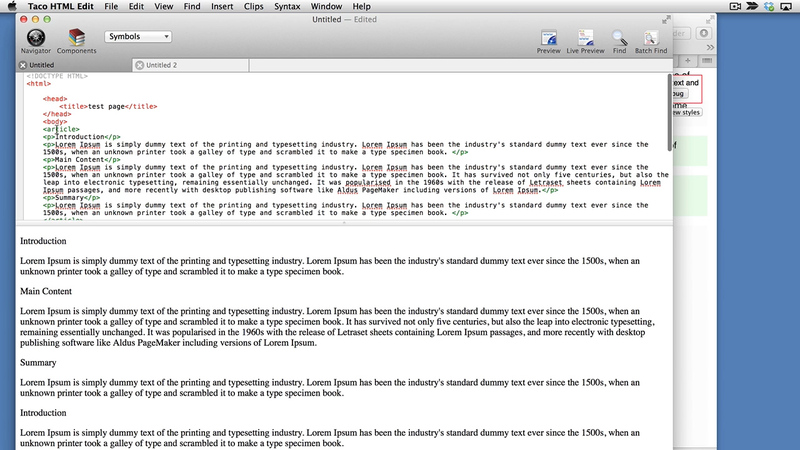800x450 pixels.
Task: Open the View menu
Action: click(x=163, y=7)
